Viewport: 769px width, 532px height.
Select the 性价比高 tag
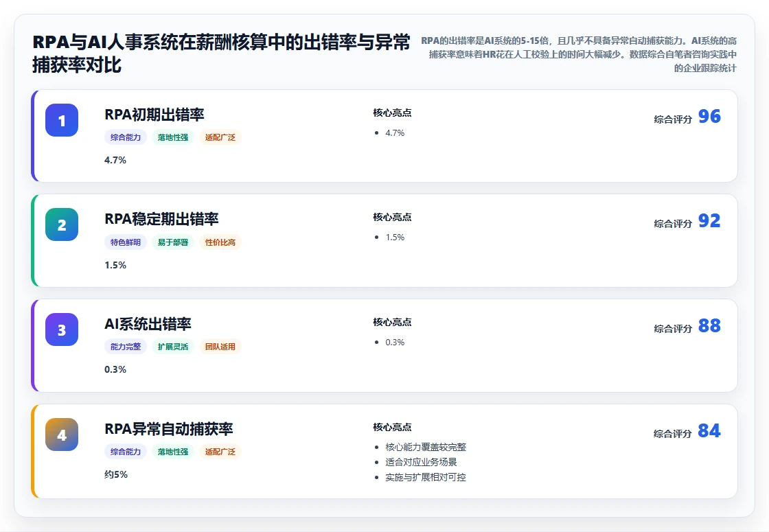220,242
